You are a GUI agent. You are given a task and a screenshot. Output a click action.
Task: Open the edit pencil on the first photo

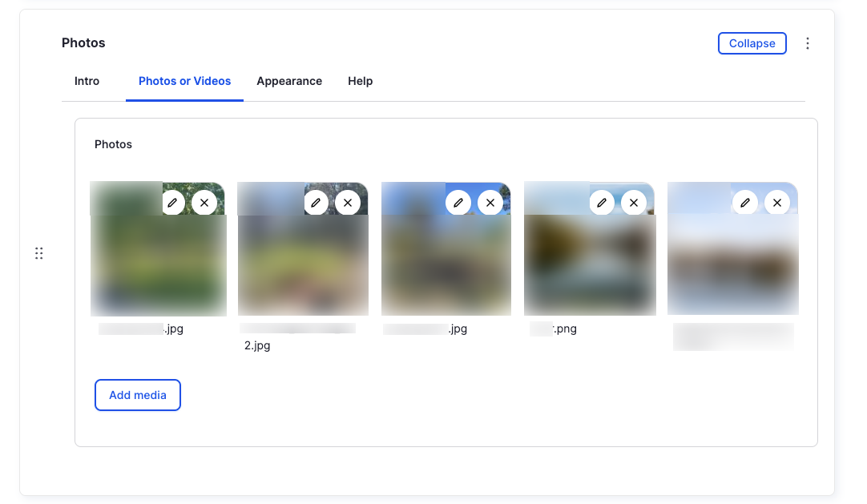tap(173, 202)
